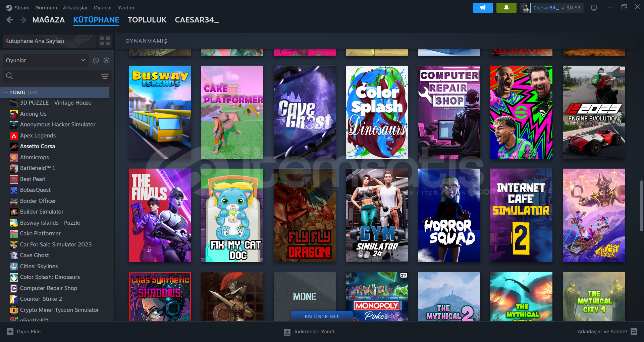Screen dimensions: 644x342
Task: Click the library vertical scrollbar
Action: click(x=641, y=206)
